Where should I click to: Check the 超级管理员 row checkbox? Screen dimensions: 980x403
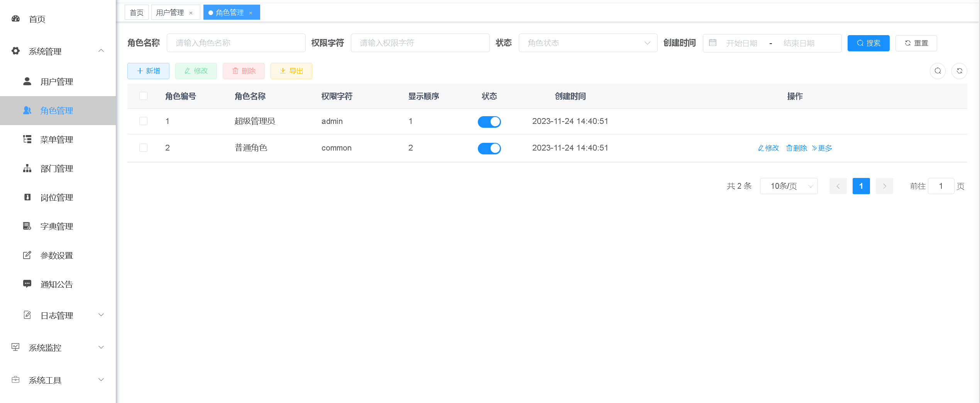[x=143, y=121]
